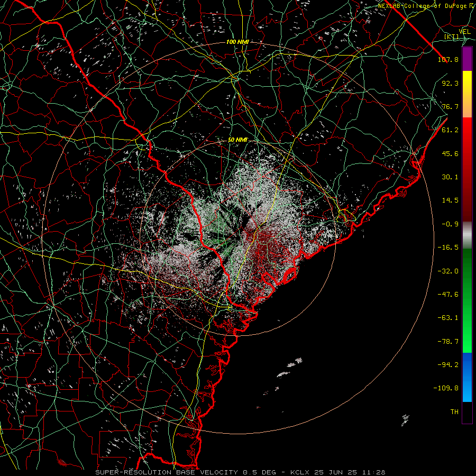Click the VEL legend title
This screenshot has width=476, height=476.
point(464,32)
